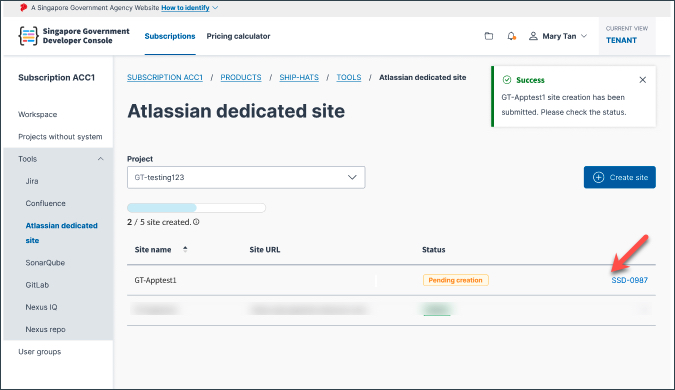Select Projects without system in sidebar
Image resolution: width=675 pixels, height=390 pixels.
tap(60, 137)
